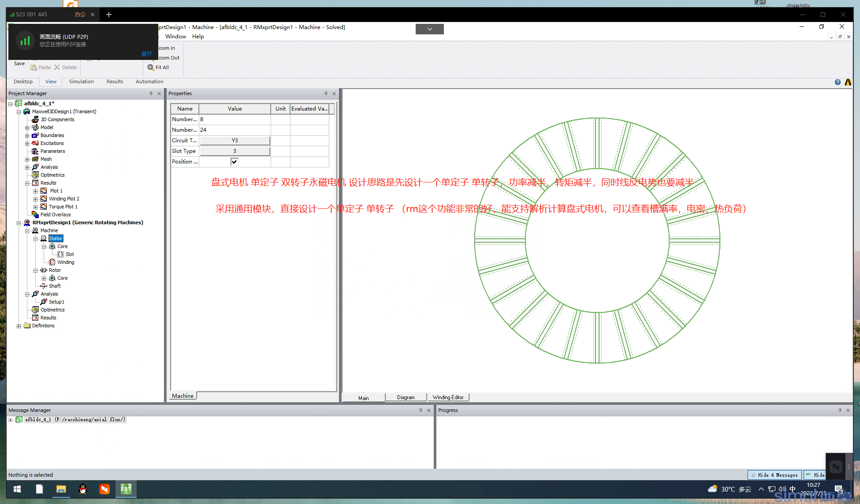Switch to the Diagram tab

(x=406, y=397)
